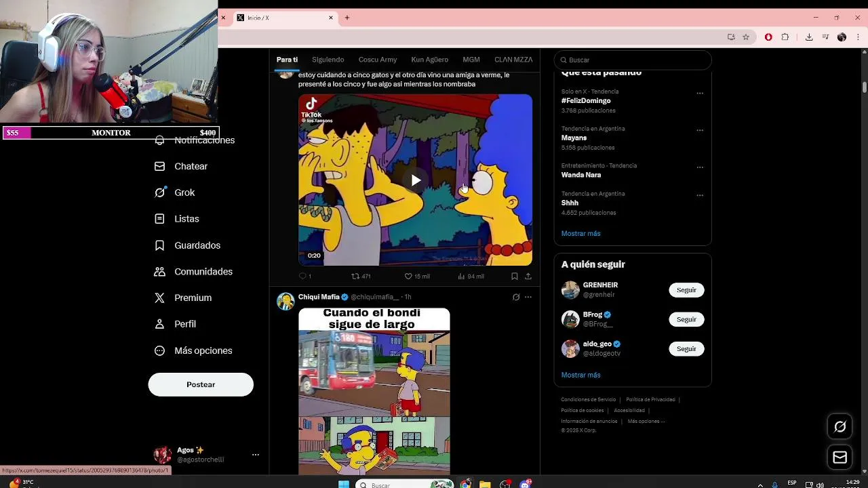This screenshot has height=488, width=868.
Task: Open Chrome profile avatar
Action: [842, 37]
